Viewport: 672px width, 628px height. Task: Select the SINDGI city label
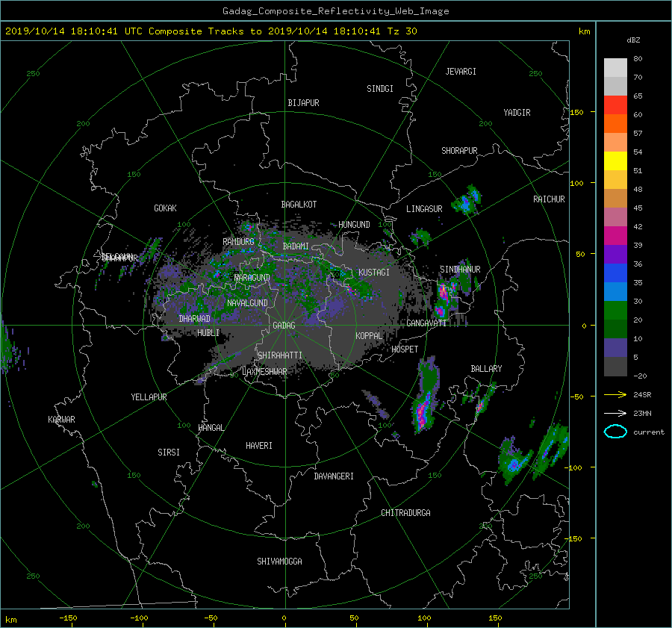coord(380,89)
